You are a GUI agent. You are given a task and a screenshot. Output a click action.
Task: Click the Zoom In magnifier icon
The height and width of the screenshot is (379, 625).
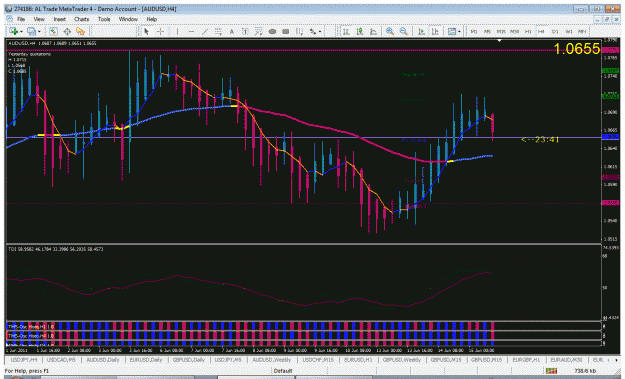coord(390,31)
